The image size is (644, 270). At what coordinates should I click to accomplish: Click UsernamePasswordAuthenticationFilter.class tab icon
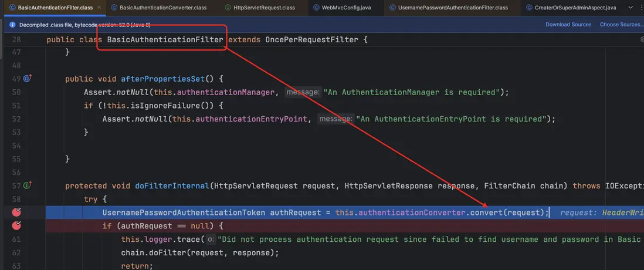point(392,8)
